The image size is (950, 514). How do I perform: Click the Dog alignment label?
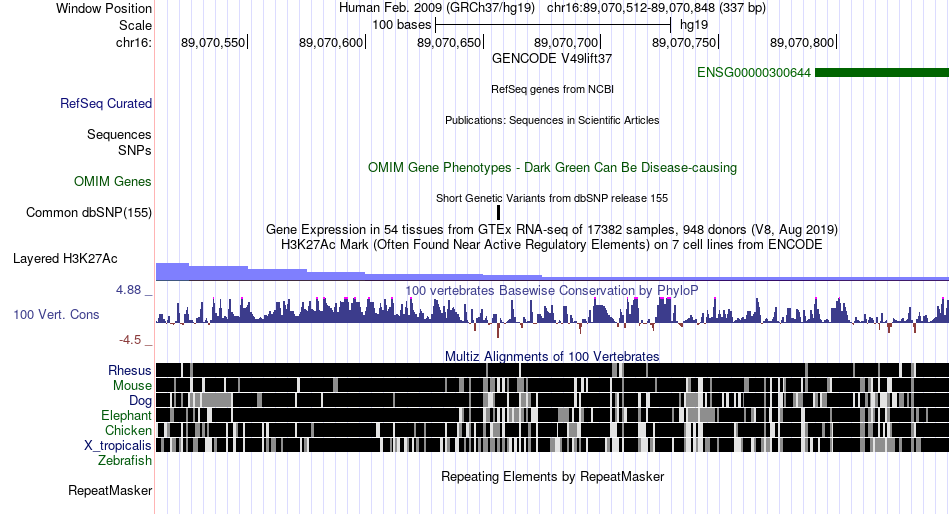coord(140,401)
